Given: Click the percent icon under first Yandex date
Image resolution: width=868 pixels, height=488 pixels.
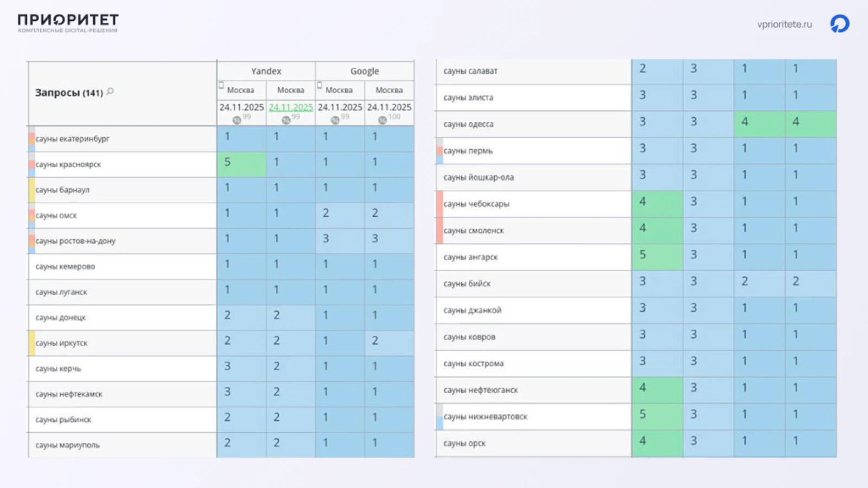Looking at the screenshot, I should tap(237, 120).
